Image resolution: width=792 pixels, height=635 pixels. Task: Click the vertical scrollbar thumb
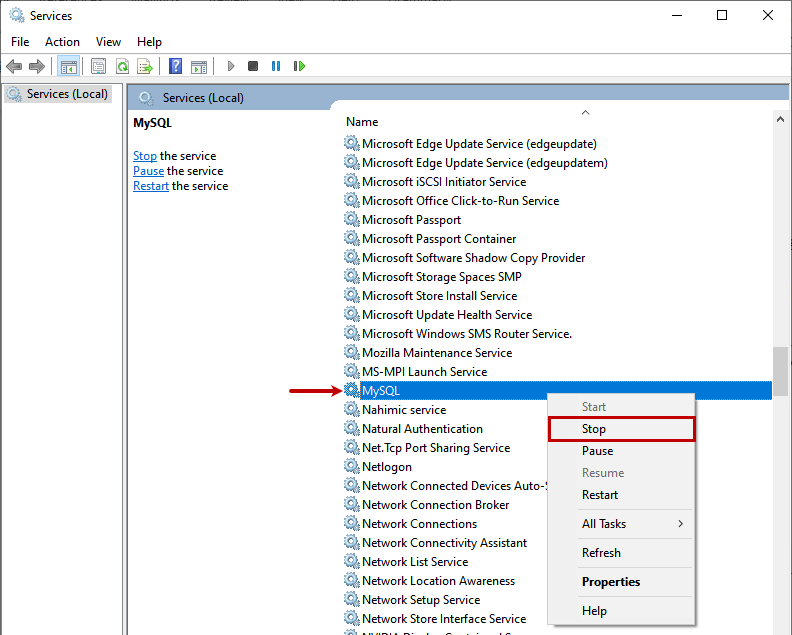[x=780, y=371]
